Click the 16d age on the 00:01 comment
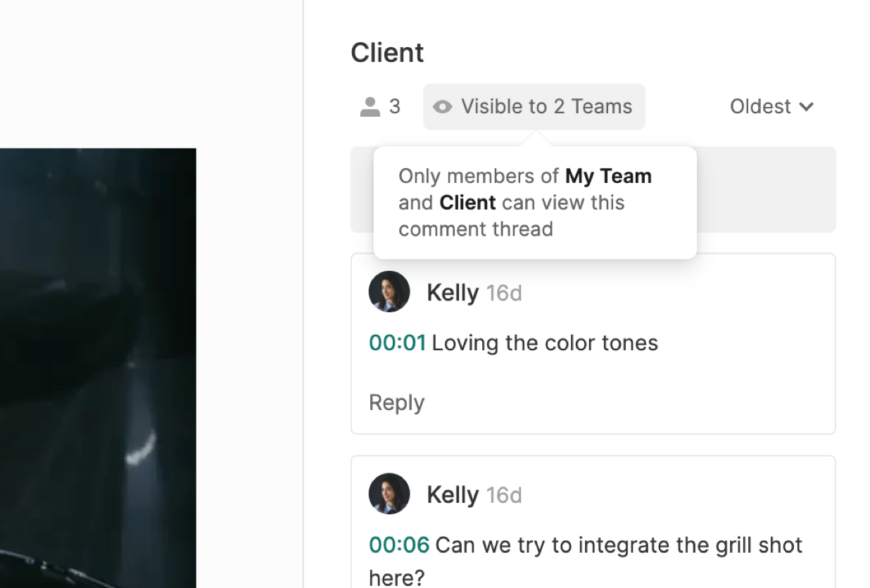 point(504,293)
